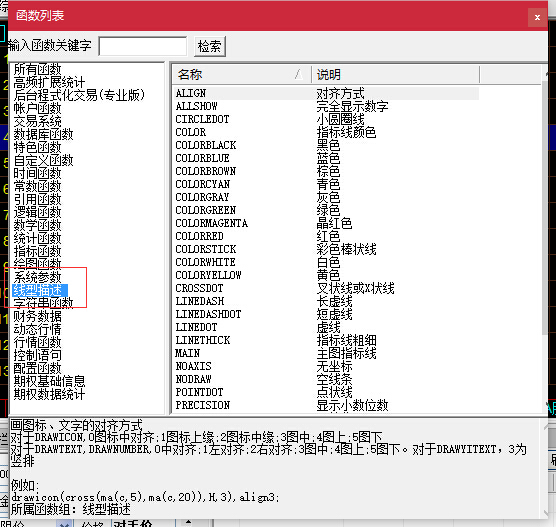Select 指标函数 category
The image size is (556, 527).
[x=37, y=251]
